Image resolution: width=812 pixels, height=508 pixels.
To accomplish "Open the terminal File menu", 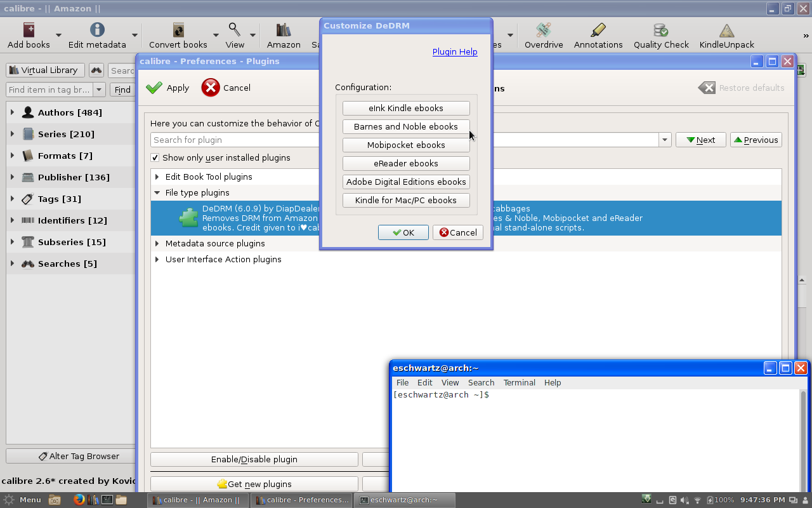I will coord(402,382).
